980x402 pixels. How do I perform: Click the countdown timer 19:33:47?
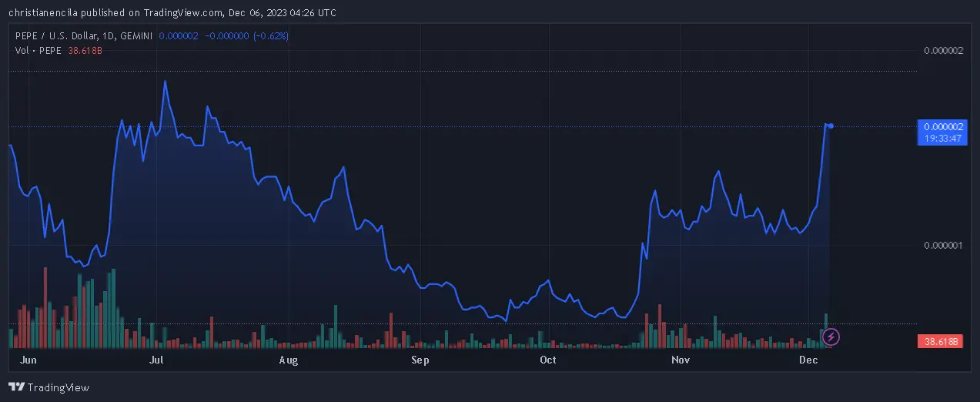pyautogui.click(x=945, y=139)
